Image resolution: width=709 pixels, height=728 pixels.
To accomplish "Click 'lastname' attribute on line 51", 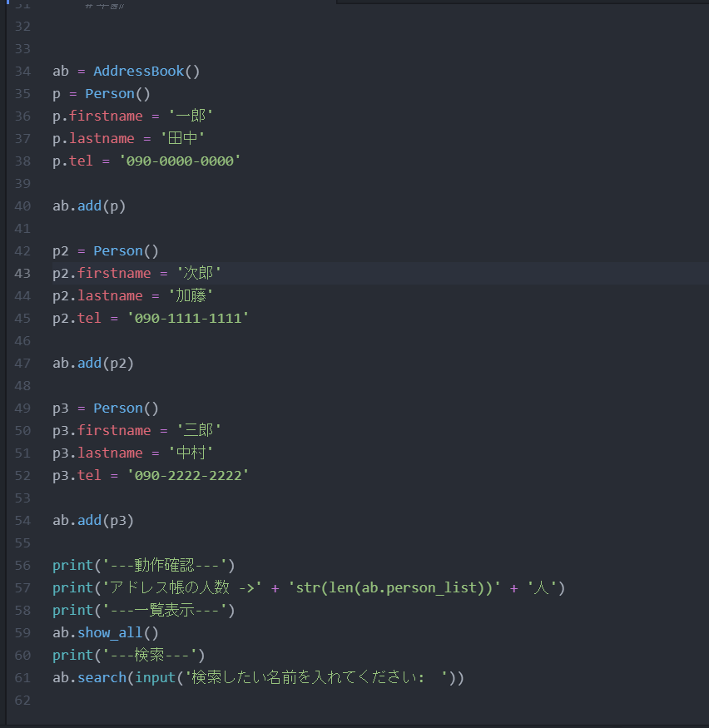I will tap(110, 453).
